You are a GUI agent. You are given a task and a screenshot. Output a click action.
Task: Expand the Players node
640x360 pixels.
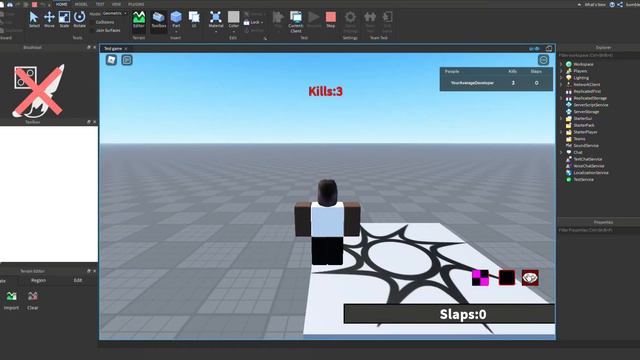(x=562, y=71)
